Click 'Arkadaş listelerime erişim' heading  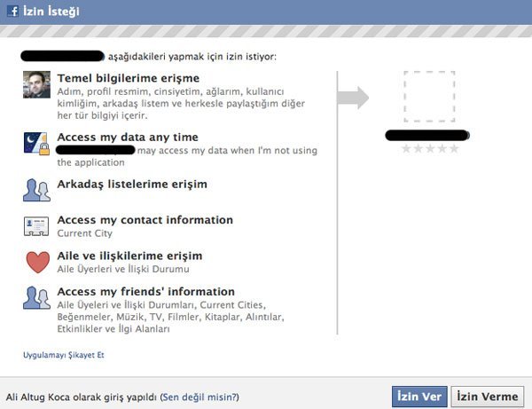pos(132,185)
